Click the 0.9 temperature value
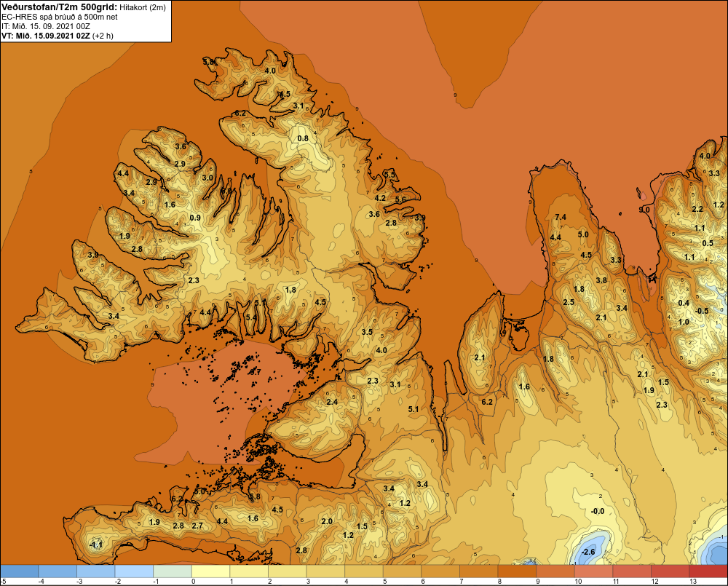The height and width of the screenshot is (586, 728). pos(195,218)
